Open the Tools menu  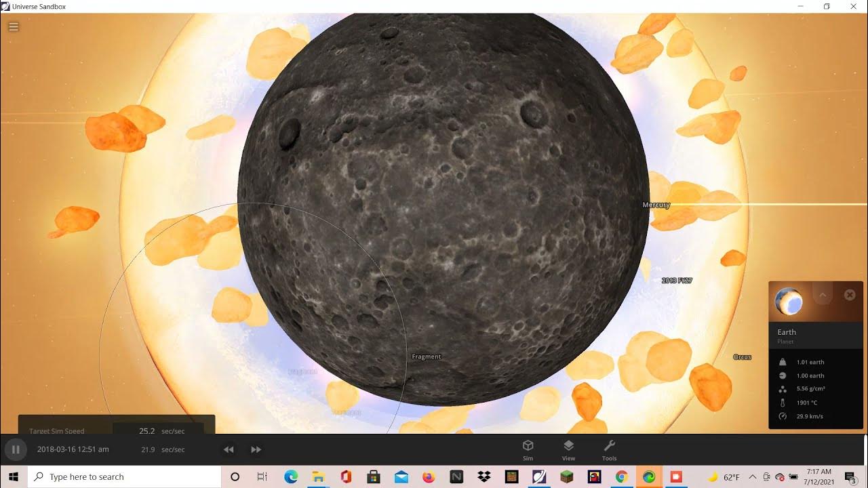click(609, 449)
